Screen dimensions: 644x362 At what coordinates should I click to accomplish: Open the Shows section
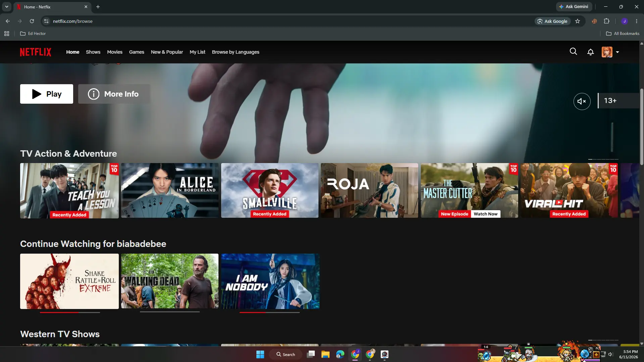point(93,52)
